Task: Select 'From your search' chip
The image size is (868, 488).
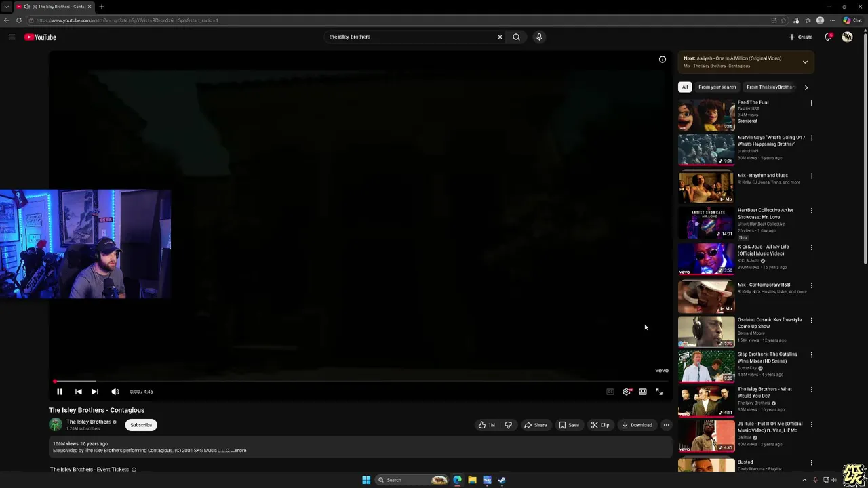Action: [717, 87]
